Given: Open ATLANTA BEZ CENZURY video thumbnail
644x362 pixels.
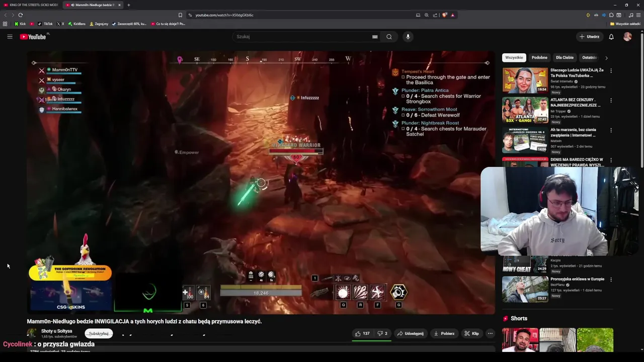Looking at the screenshot, I should [x=525, y=110].
